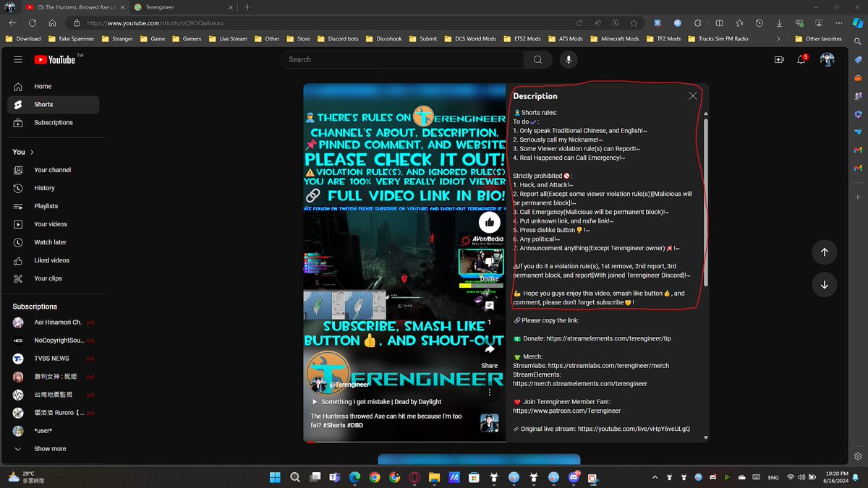The height and width of the screenshot is (488, 868).
Task: Like the Short with thumbs-up button
Action: click(490, 222)
